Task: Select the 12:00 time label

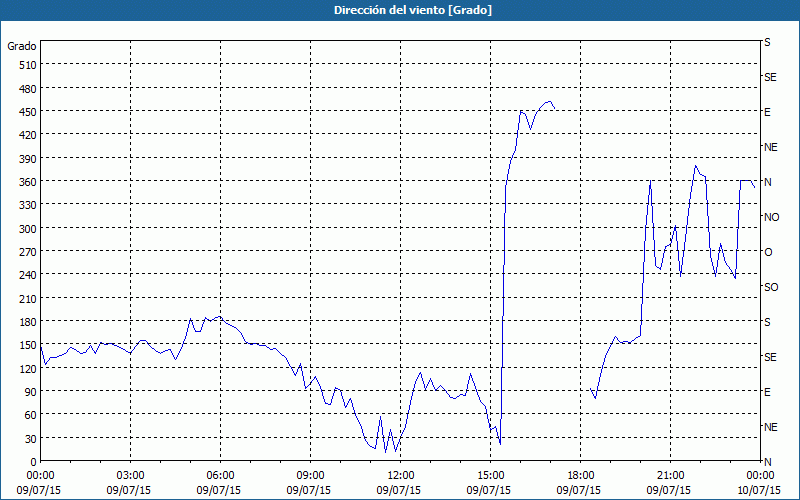Action: (x=401, y=476)
